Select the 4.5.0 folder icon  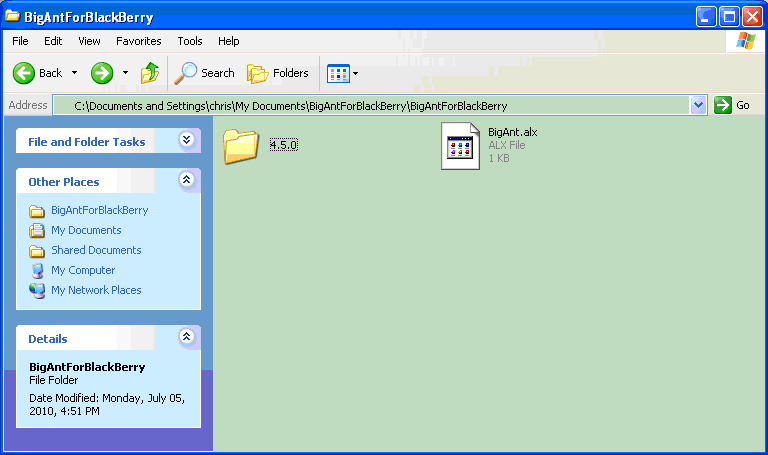point(241,146)
